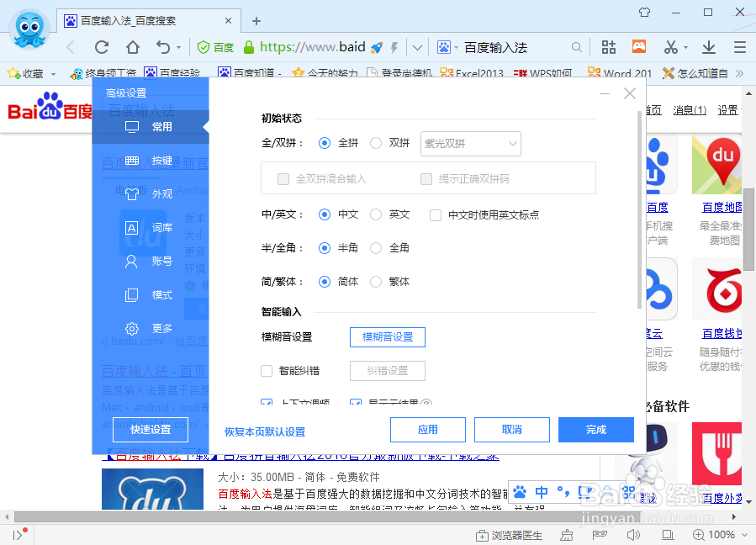Select the 半角 radio button
This screenshot has height=545, width=756.
[x=325, y=248]
